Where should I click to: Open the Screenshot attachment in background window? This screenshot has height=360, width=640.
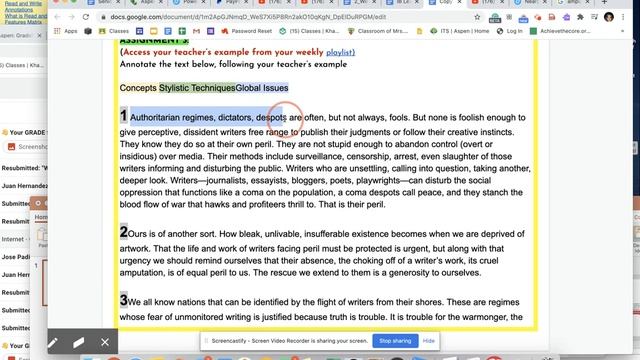[27, 147]
